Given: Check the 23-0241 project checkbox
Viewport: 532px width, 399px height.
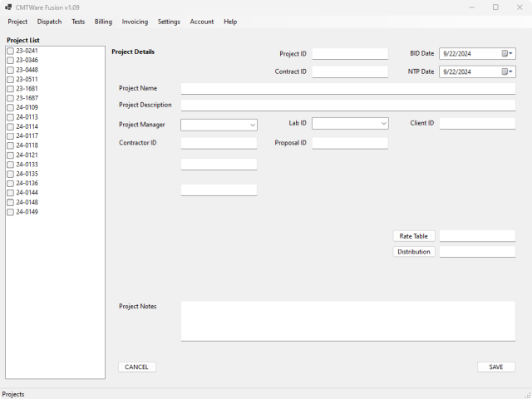Looking at the screenshot, I should coord(10,51).
